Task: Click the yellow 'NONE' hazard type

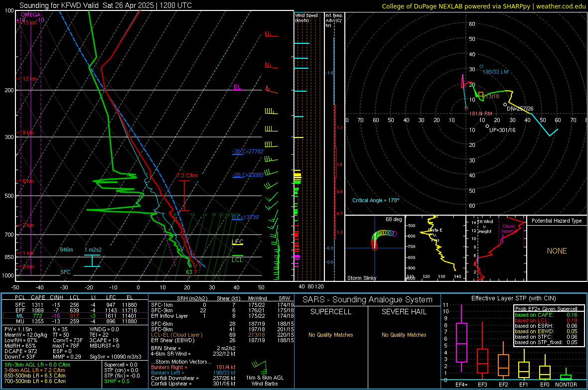Action: [x=557, y=251]
